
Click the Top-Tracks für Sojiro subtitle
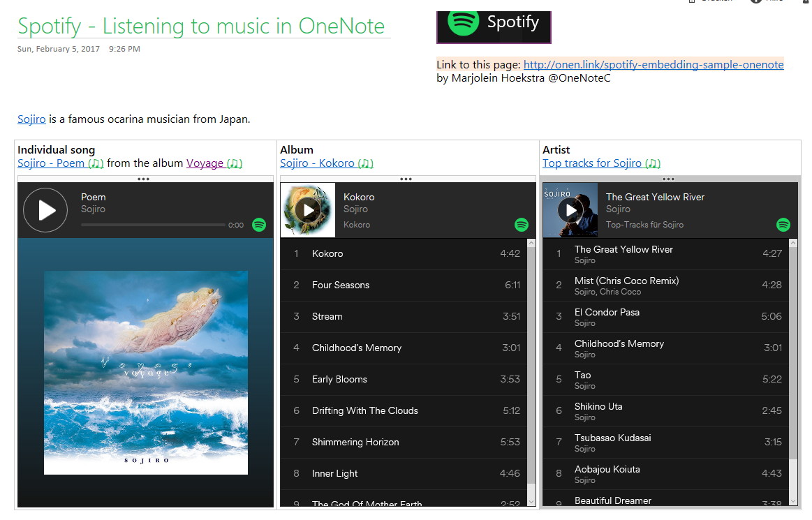pyautogui.click(x=644, y=225)
